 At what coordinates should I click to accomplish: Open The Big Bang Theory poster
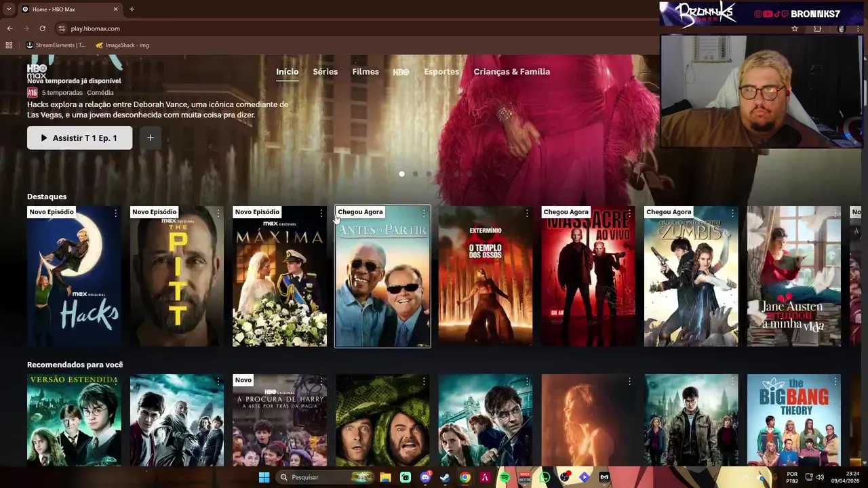(x=794, y=420)
